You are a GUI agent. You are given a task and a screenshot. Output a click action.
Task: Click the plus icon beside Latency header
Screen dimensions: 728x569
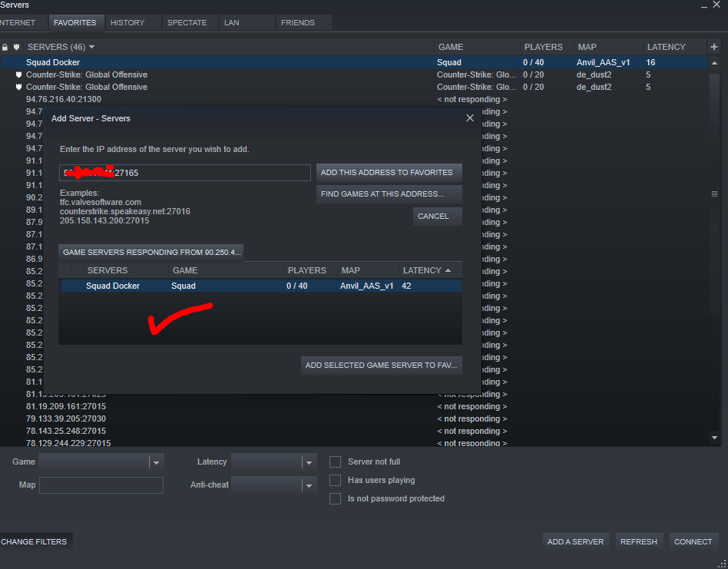click(714, 47)
